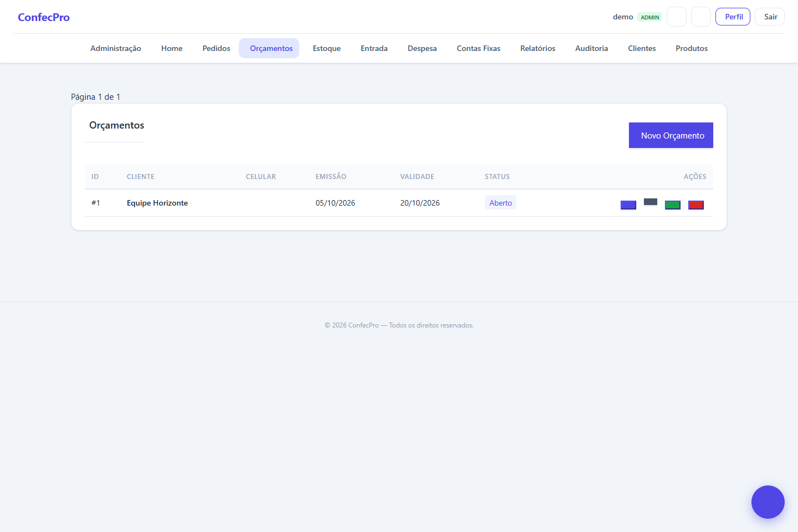
Task: Click the VALIDADE column header
Action: pos(417,177)
